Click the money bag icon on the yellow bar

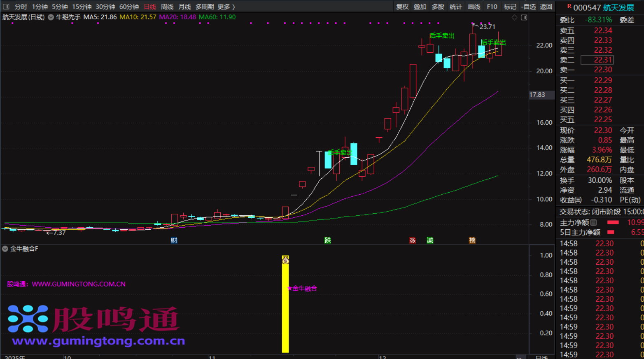[285, 260]
